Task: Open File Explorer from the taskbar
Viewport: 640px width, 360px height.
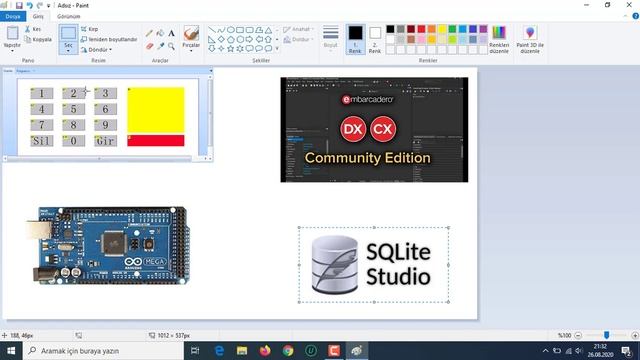Action: 242,351
